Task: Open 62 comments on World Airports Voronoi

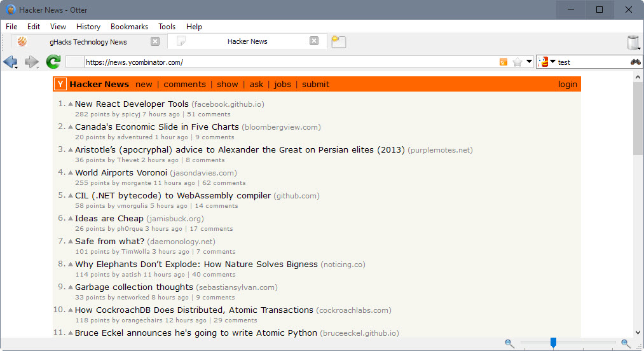Action: (224, 183)
